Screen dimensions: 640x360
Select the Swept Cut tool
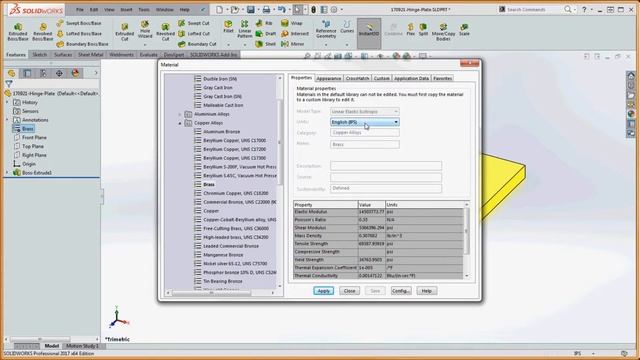[x=194, y=23]
